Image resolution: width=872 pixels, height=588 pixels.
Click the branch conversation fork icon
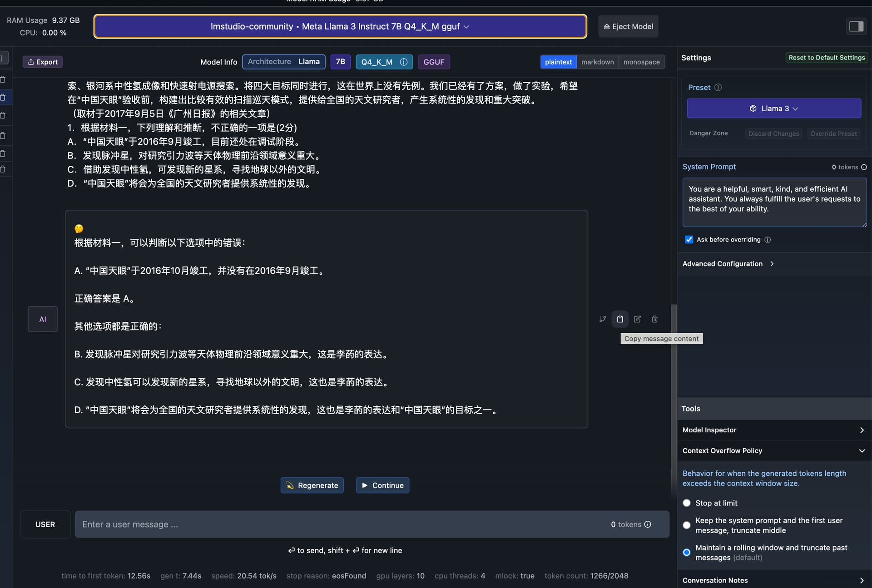[x=603, y=319]
